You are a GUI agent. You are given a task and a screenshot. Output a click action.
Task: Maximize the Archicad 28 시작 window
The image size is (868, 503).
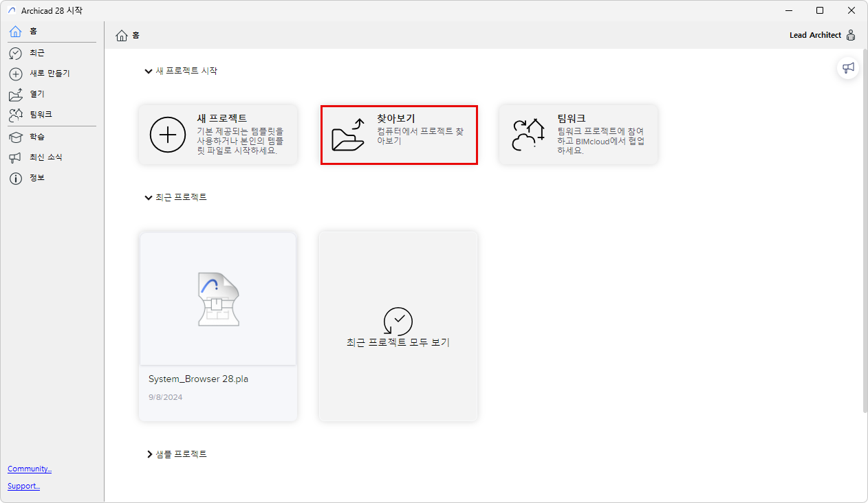(x=820, y=10)
